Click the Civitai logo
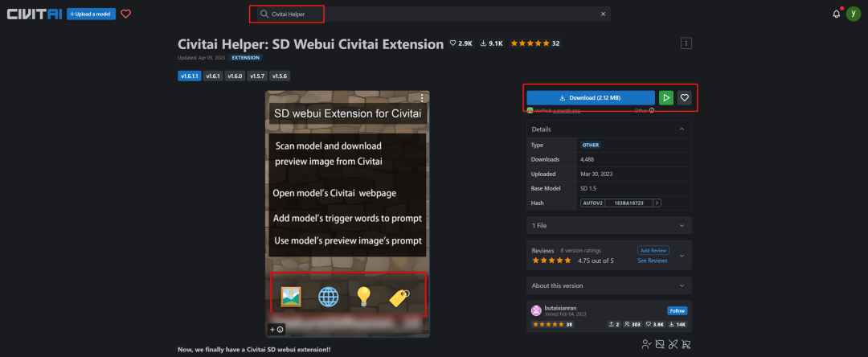868x357 pixels. click(x=35, y=14)
